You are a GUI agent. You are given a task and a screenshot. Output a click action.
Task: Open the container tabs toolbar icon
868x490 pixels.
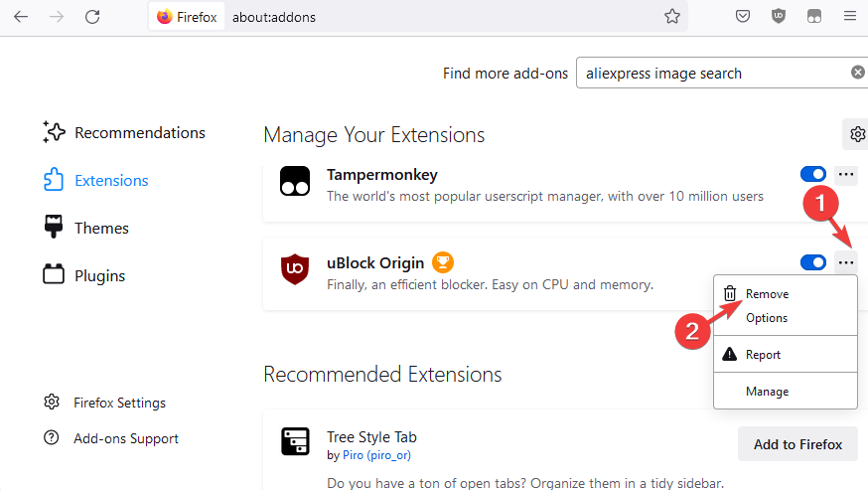pos(814,16)
